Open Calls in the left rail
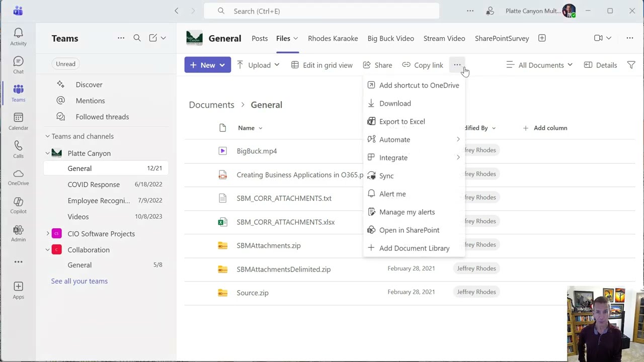The image size is (644, 362). point(18,149)
